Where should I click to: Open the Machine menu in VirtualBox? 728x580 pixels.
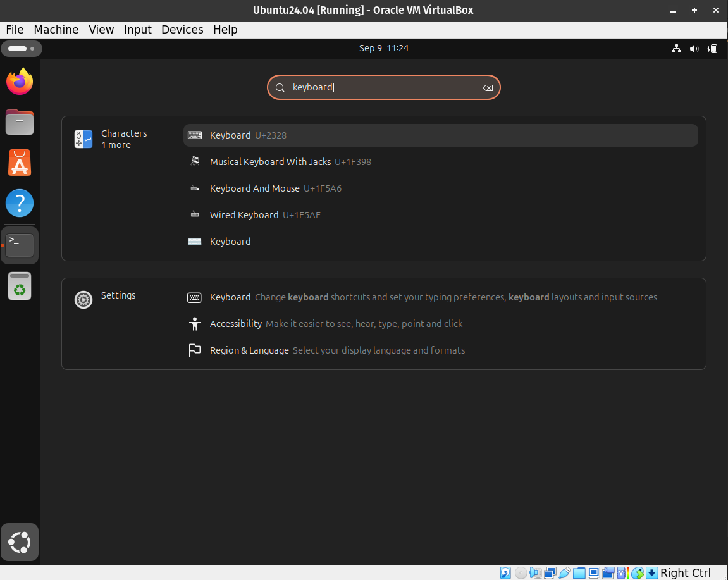point(56,30)
